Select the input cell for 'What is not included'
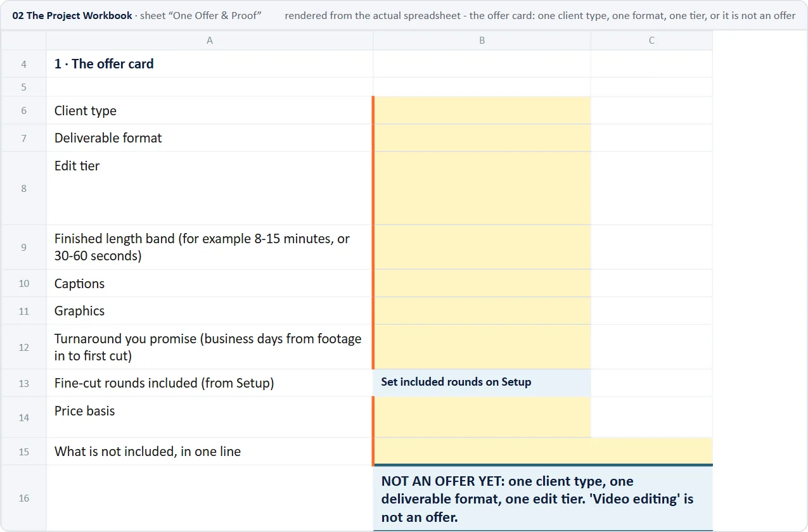This screenshot has width=808, height=532. click(x=543, y=452)
